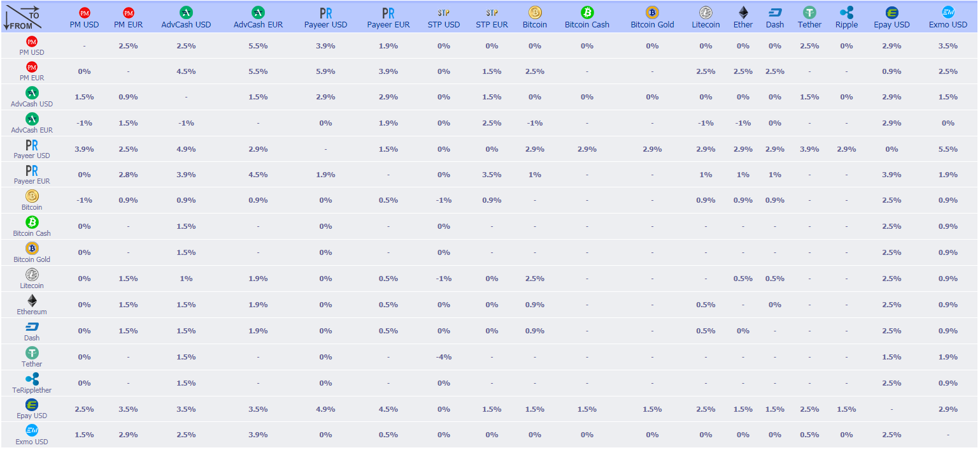Open the TeRipplether row label
The width and height of the screenshot is (980, 450).
[32, 390]
